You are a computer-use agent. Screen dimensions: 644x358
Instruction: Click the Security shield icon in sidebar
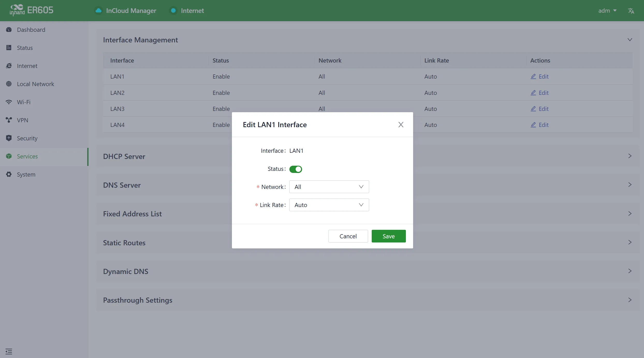[x=9, y=138]
